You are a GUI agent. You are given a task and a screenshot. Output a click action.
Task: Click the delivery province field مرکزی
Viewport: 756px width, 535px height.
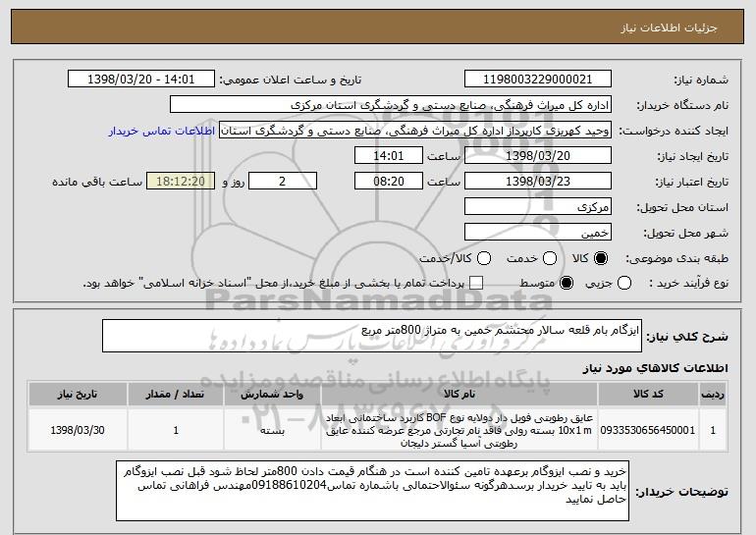pyautogui.click(x=538, y=207)
